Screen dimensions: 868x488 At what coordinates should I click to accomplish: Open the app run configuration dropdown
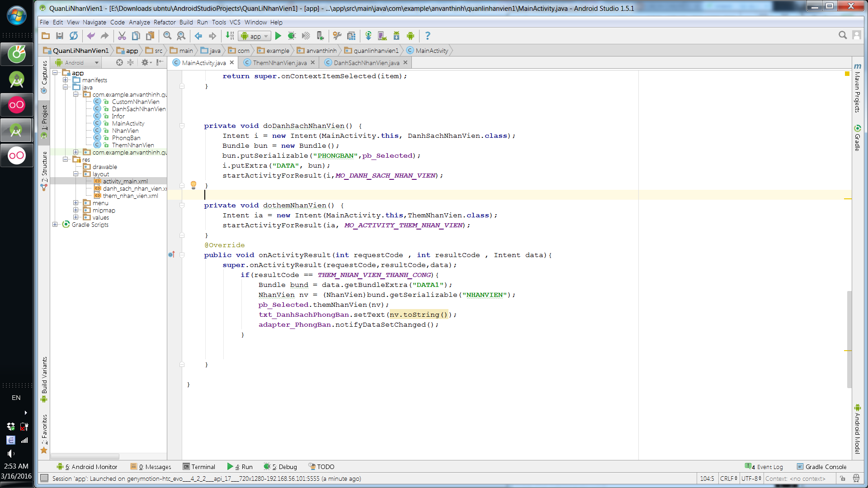point(255,36)
